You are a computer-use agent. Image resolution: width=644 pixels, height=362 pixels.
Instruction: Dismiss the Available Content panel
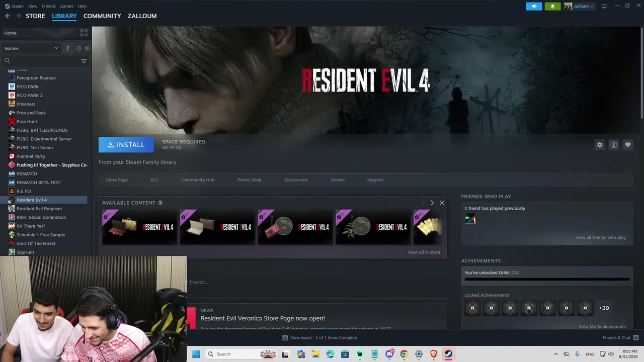coord(442,203)
